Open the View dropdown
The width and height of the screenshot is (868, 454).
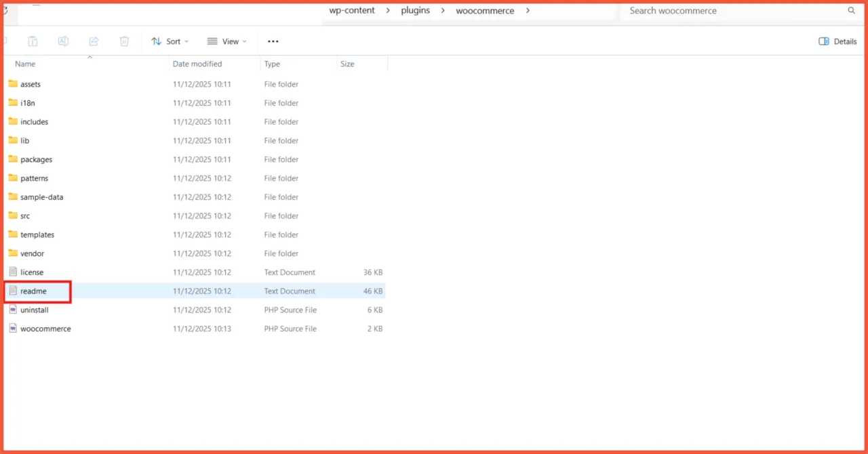[x=227, y=41]
